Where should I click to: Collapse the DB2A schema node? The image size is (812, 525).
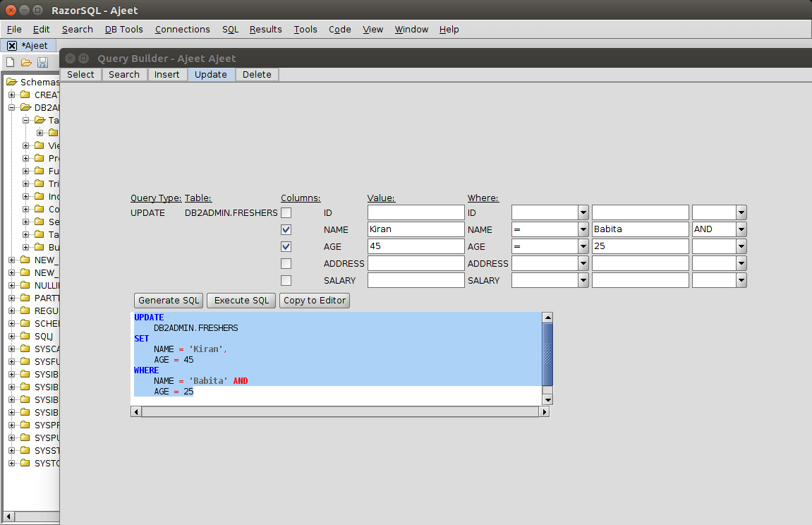point(11,108)
